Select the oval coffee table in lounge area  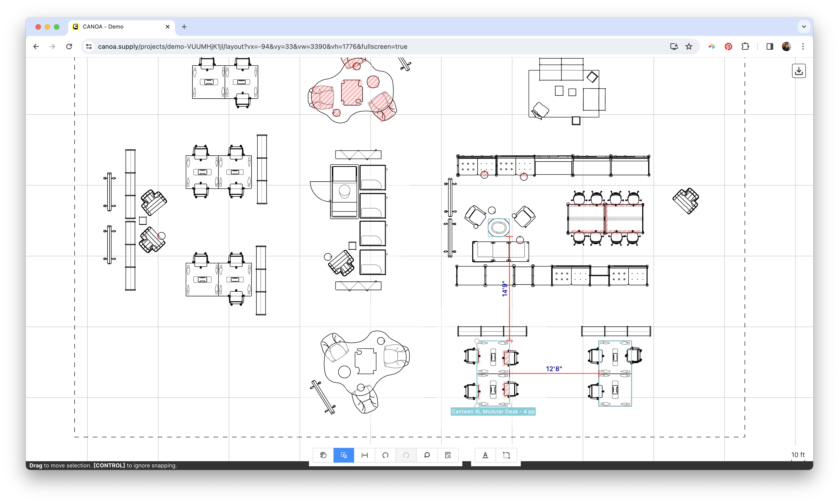[x=499, y=228]
